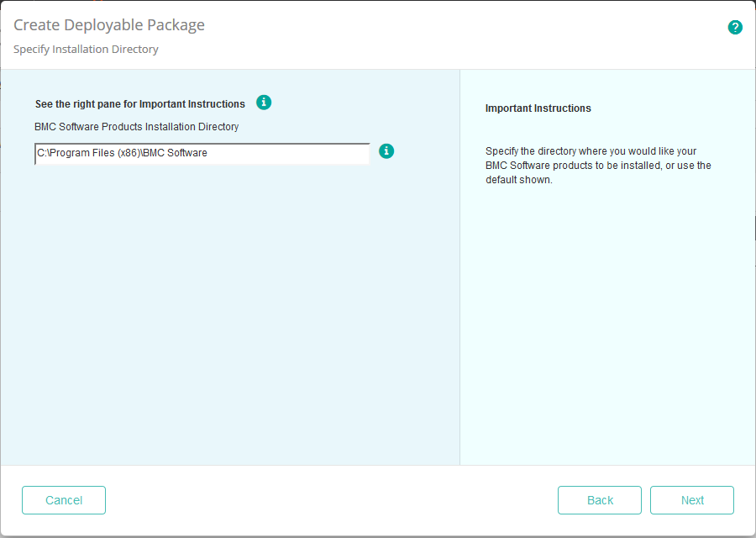Click info icon beside Important Instructions label
The height and width of the screenshot is (538, 756).
coord(264,103)
